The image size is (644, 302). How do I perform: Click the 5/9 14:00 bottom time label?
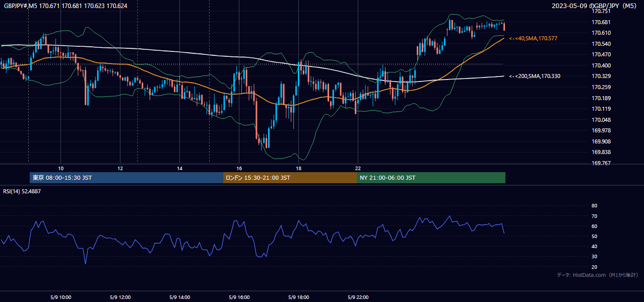click(180, 297)
